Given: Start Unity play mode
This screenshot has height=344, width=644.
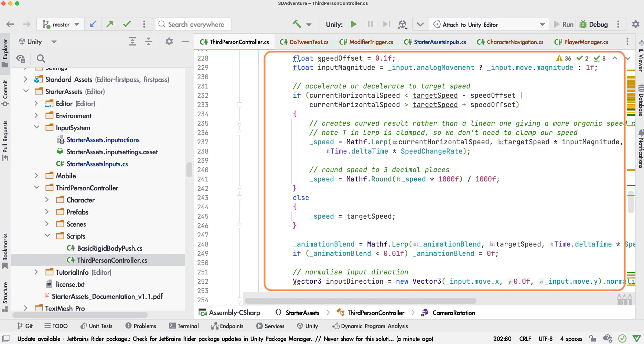Looking at the screenshot, I should click(354, 24).
